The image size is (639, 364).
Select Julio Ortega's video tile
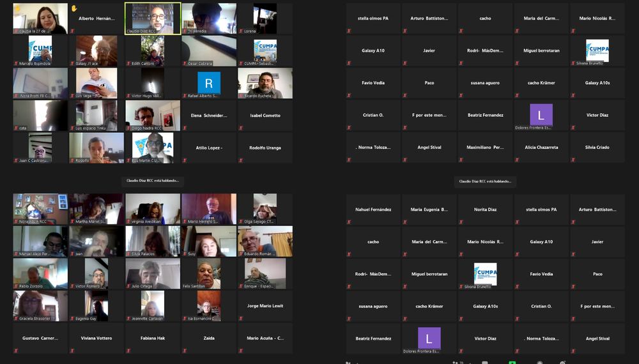click(153, 273)
